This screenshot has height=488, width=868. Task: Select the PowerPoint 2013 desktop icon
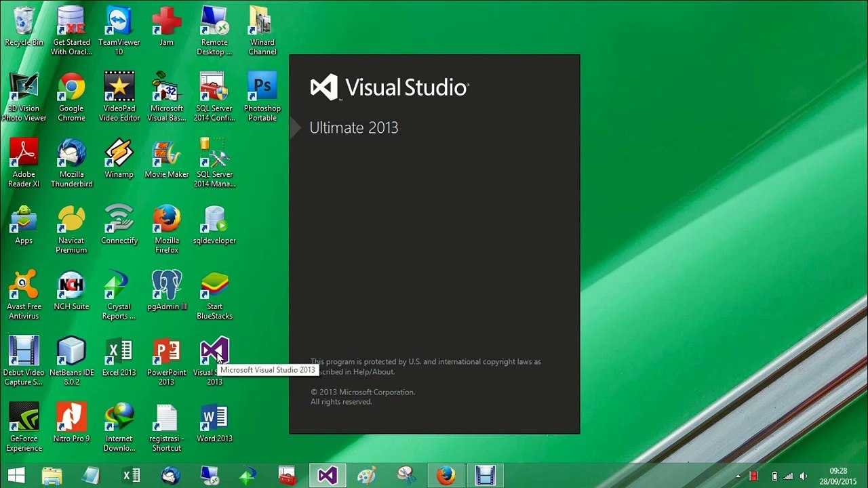coord(166,361)
